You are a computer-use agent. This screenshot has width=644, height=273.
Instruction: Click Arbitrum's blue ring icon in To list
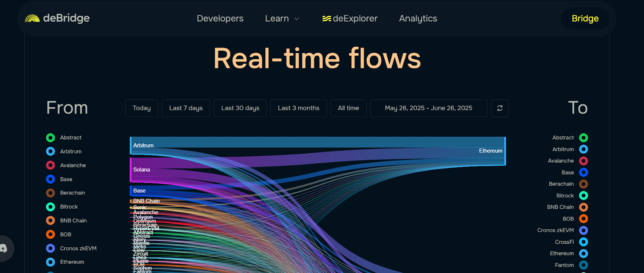tap(584, 149)
